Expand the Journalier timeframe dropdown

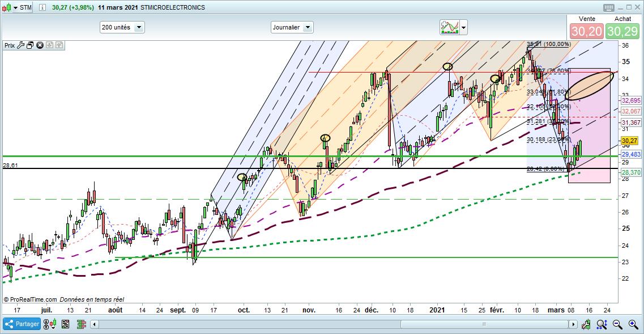[x=292, y=28]
